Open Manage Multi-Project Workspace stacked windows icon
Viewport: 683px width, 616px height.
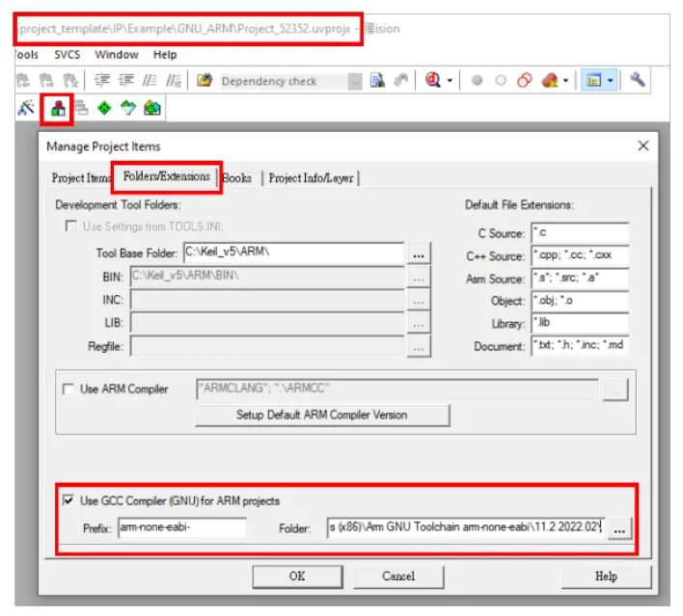(81, 108)
